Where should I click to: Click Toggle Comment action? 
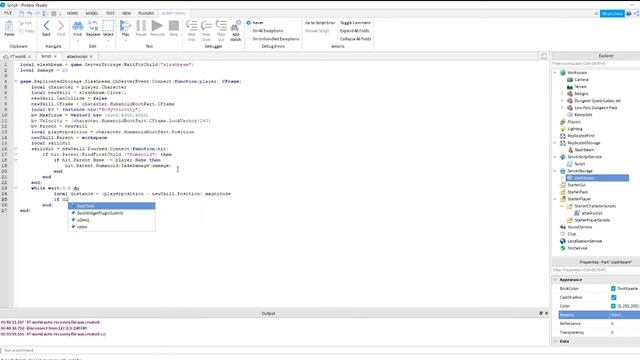click(x=355, y=23)
